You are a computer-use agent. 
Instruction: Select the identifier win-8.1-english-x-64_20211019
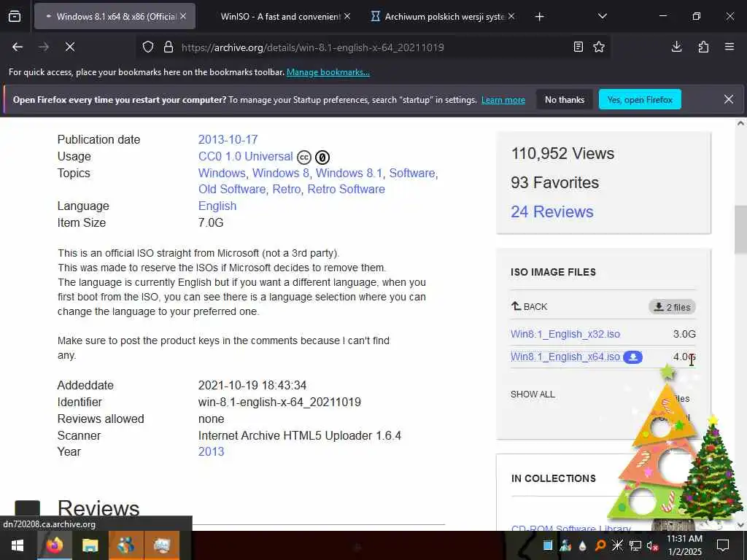tap(279, 402)
